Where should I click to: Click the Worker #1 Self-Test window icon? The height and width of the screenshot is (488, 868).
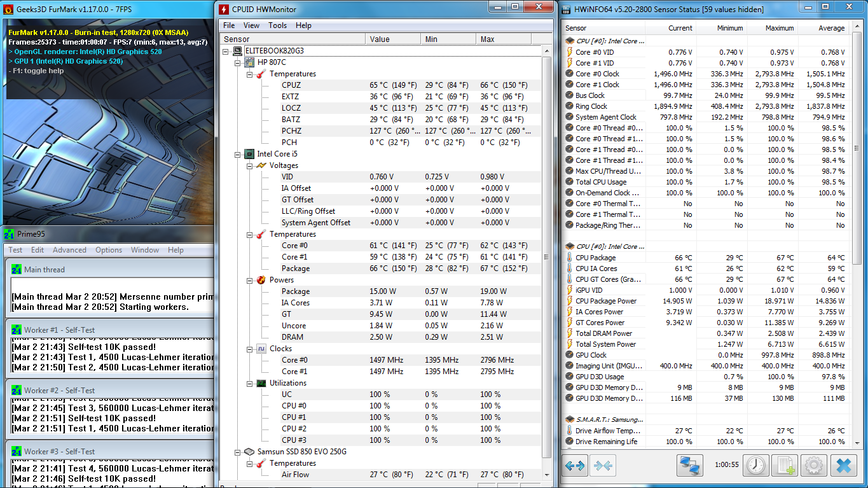(x=17, y=330)
